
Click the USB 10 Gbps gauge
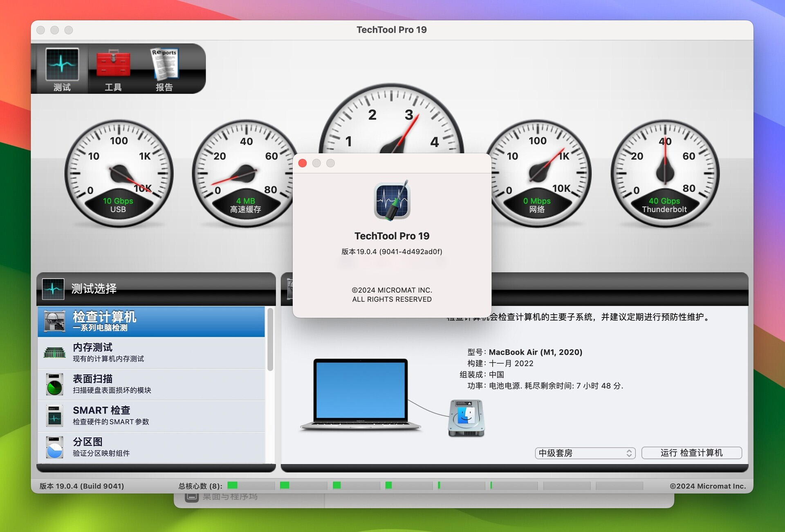119,174
